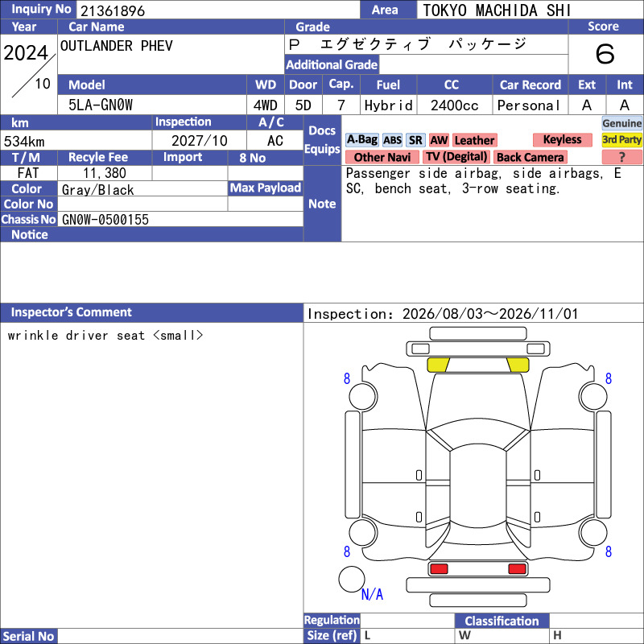Click the red question mark badge

(621, 157)
